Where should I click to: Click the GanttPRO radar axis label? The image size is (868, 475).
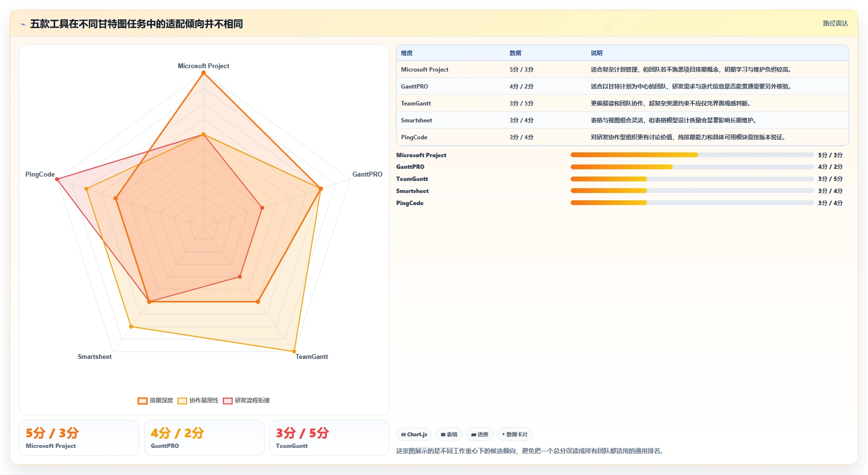click(x=367, y=174)
